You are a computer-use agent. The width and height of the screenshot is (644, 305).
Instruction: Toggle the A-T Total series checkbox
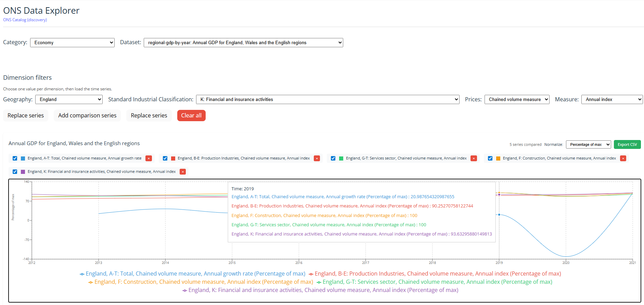click(15, 158)
